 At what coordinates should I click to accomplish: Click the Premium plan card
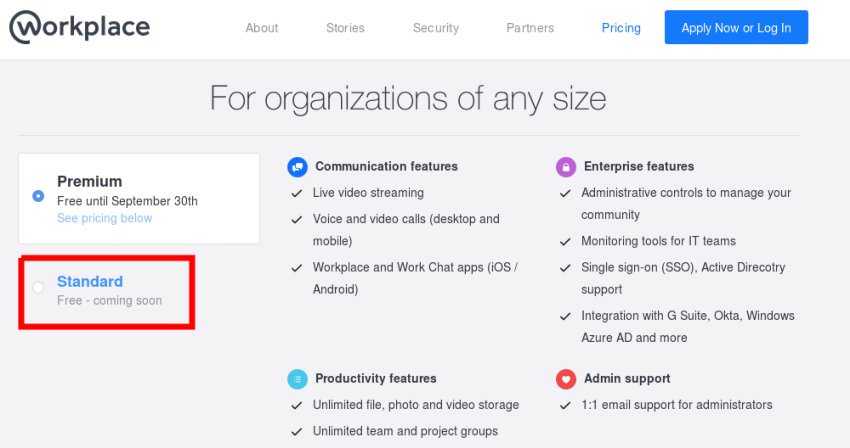[x=139, y=199]
